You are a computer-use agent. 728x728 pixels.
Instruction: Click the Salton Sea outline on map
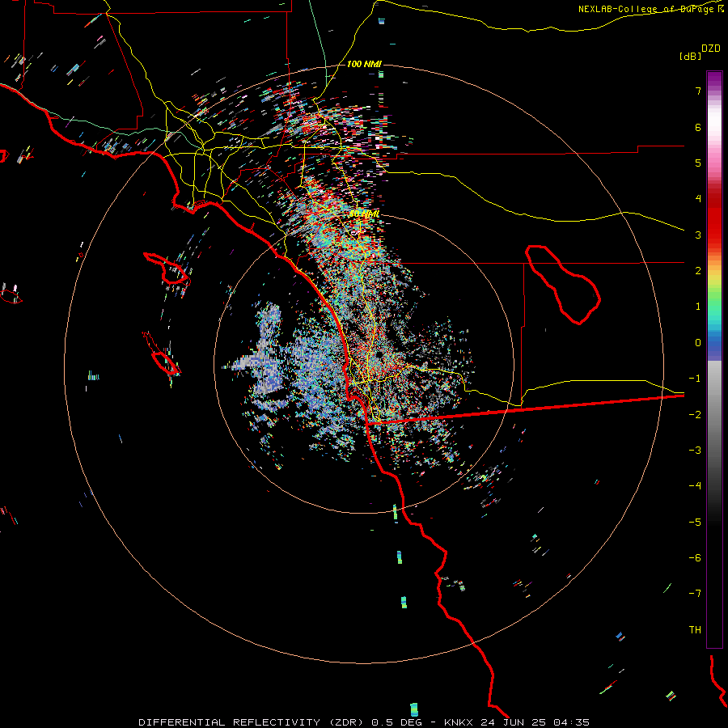pyautogui.click(x=563, y=284)
